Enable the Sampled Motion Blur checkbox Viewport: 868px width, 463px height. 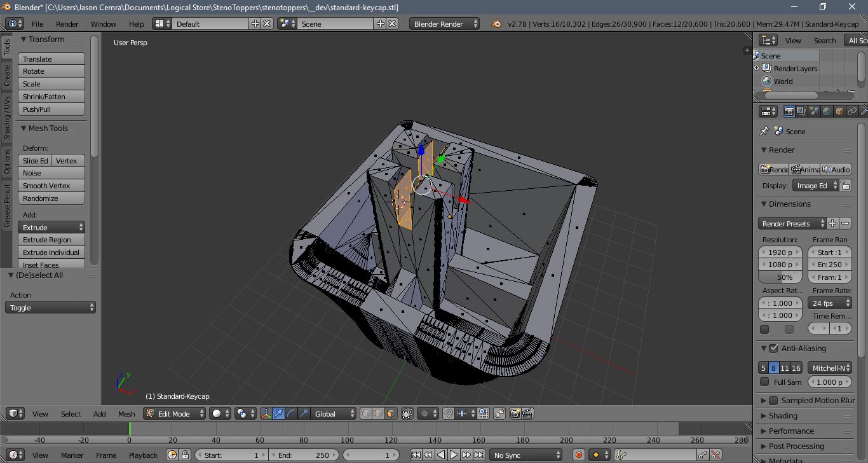pyautogui.click(x=773, y=401)
